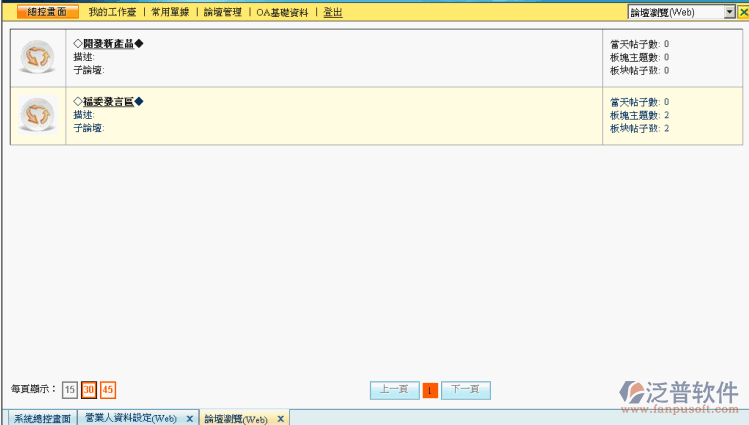Viewport: 749px width, 425px height.
Task: Show 45 items per page
Action: pos(108,389)
